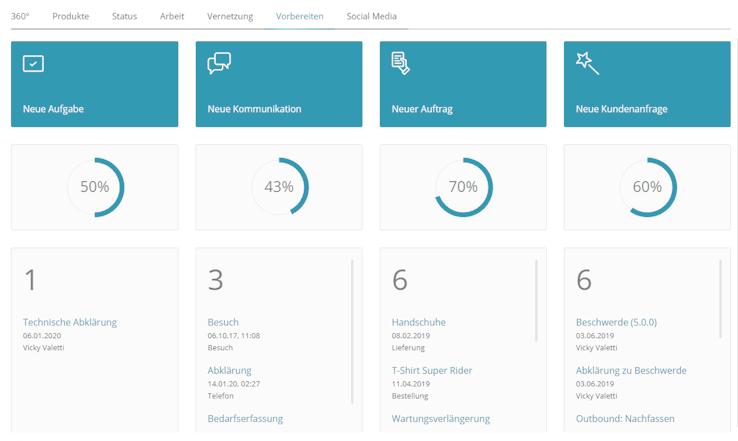Screen dimensions: 738x441
Task: Click the checkmark task icon on Neue Aufgabe
Action: pos(33,64)
